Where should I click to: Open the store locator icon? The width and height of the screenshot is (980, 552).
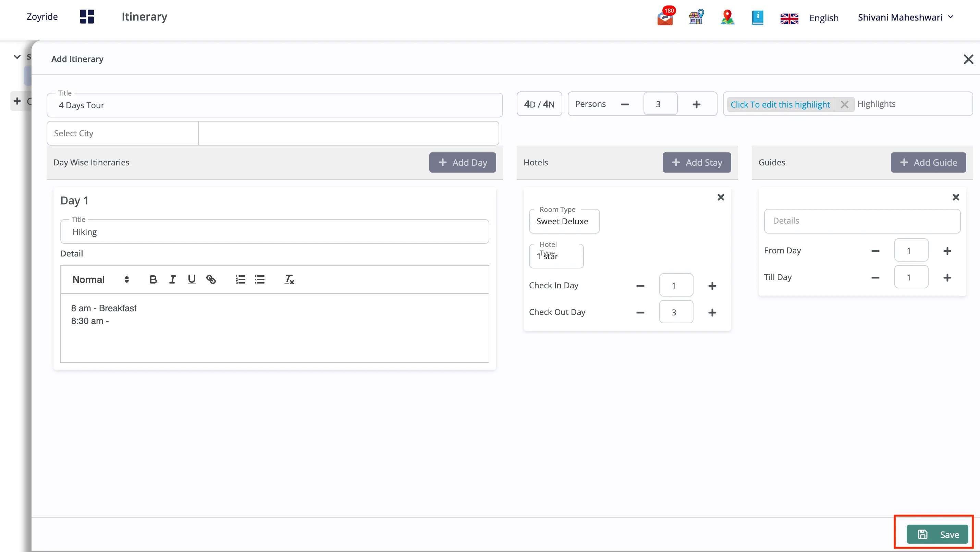click(696, 17)
